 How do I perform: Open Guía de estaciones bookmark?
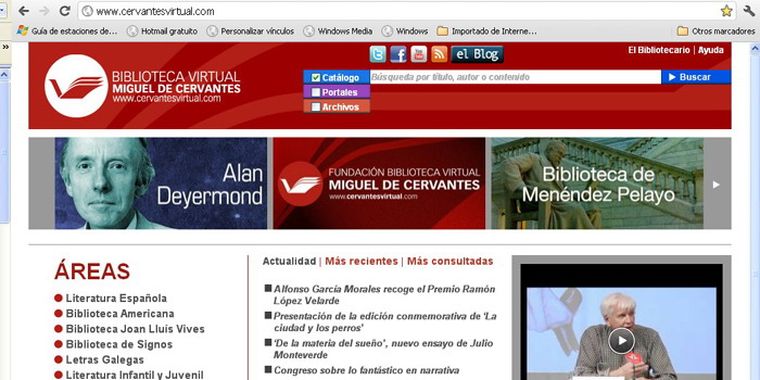tap(67, 31)
